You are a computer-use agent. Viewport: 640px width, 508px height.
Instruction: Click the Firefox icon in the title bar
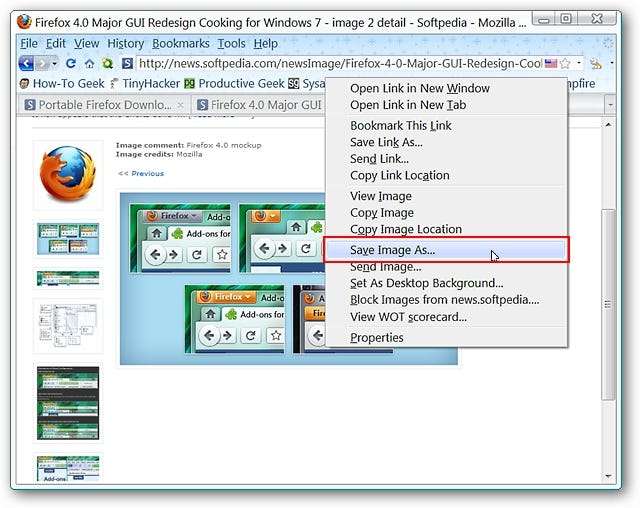tap(24, 22)
